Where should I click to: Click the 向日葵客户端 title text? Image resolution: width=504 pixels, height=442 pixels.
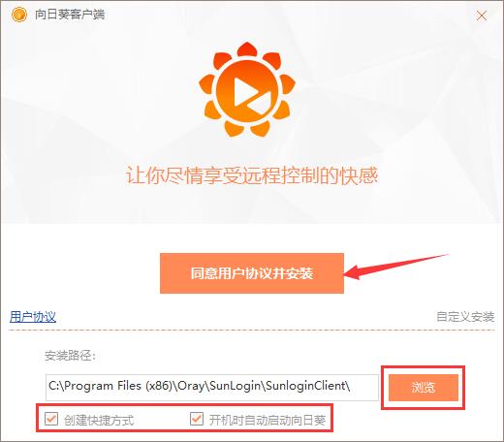(x=70, y=15)
